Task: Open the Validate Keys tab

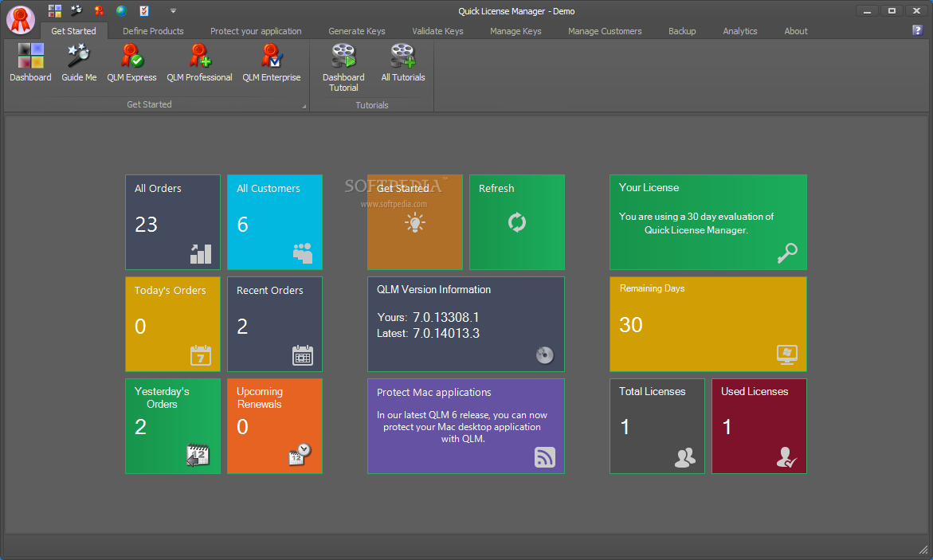Action: [437, 31]
